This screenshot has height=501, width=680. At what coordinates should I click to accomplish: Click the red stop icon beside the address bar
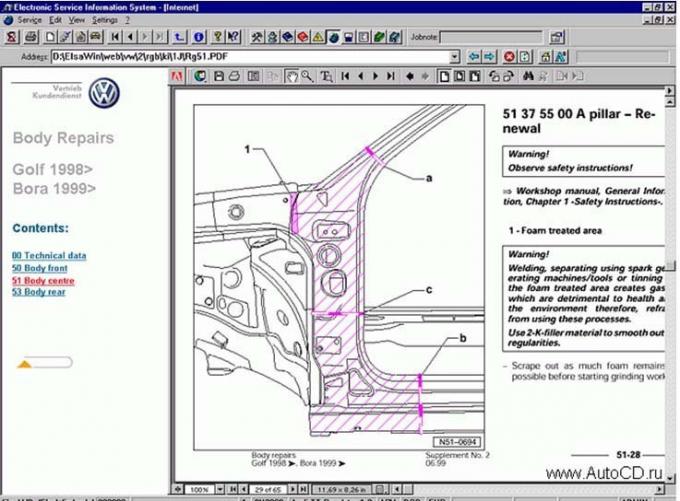(x=509, y=57)
